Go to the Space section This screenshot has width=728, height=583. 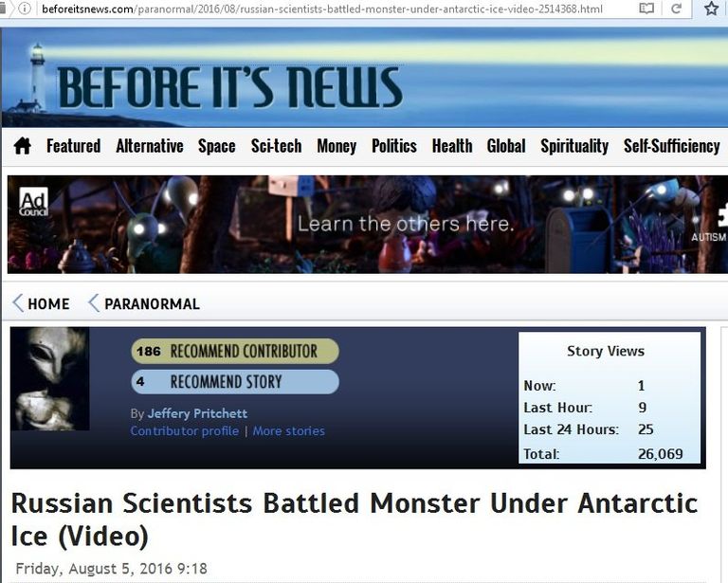point(217,146)
